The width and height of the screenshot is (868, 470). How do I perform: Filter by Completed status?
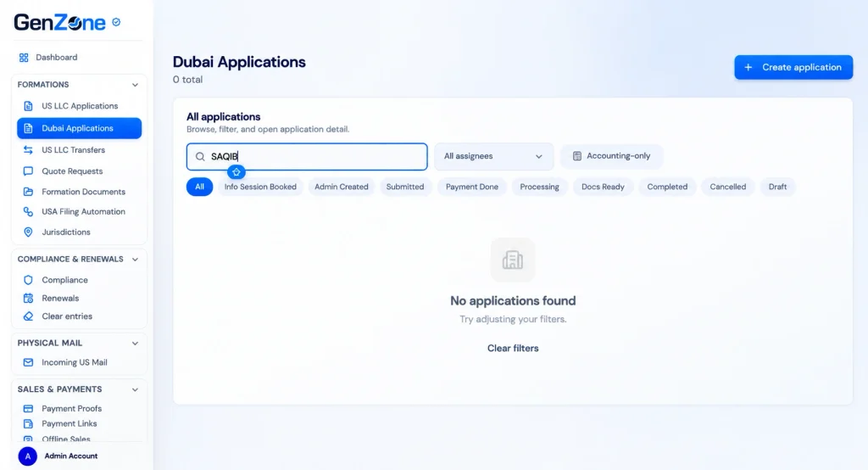(x=667, y=187)
